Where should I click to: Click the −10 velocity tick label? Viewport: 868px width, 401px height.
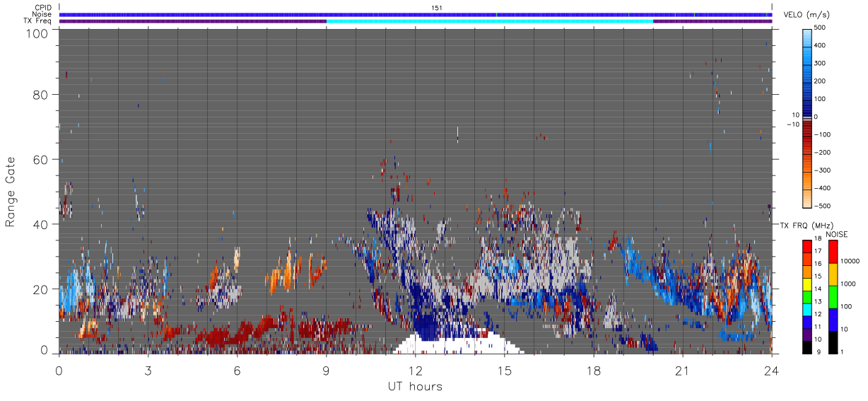click(792, 124)
